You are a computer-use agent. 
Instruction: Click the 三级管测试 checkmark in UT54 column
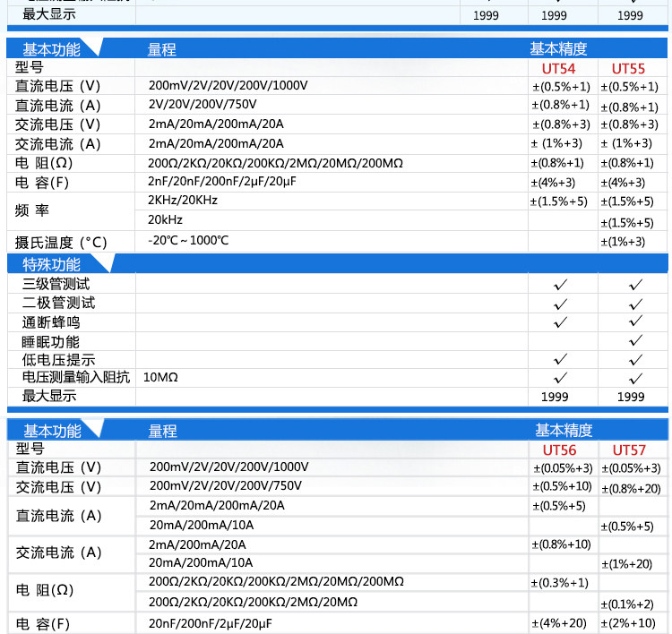pos(560,285)
